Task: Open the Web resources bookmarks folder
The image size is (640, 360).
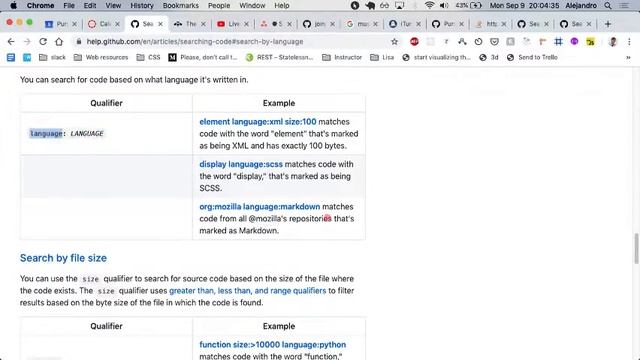Action: coord(101,58)
